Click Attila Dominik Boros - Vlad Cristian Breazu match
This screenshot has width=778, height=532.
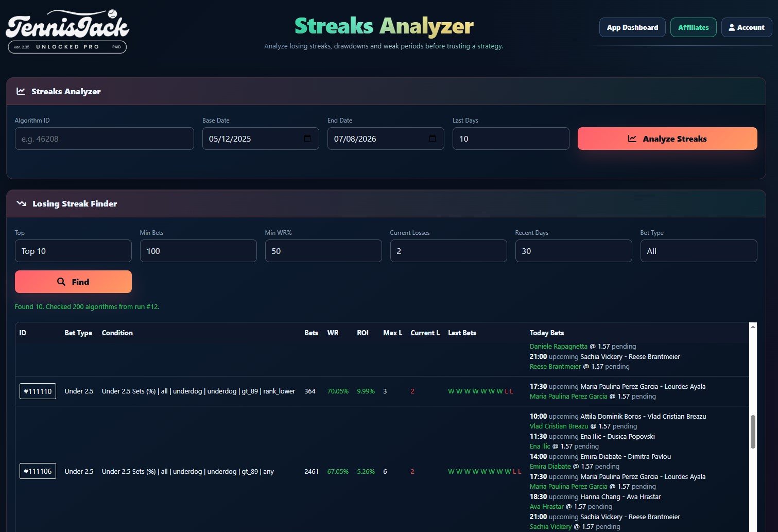click(x=643, y=417)
